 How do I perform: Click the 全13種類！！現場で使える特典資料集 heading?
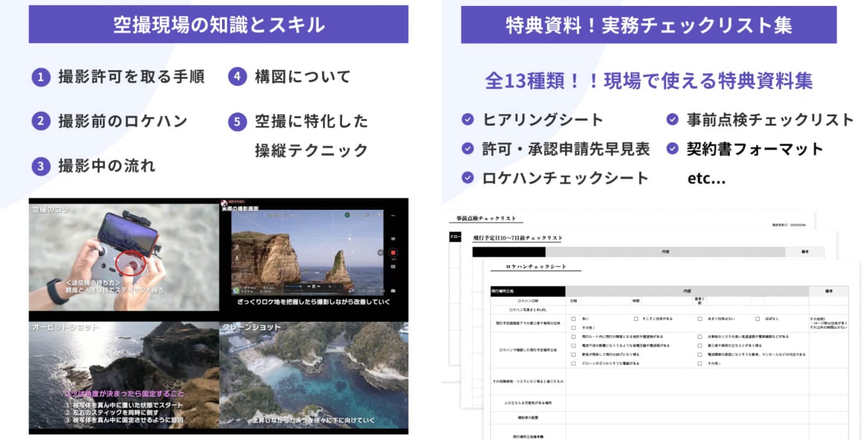[x=648, y=81]
